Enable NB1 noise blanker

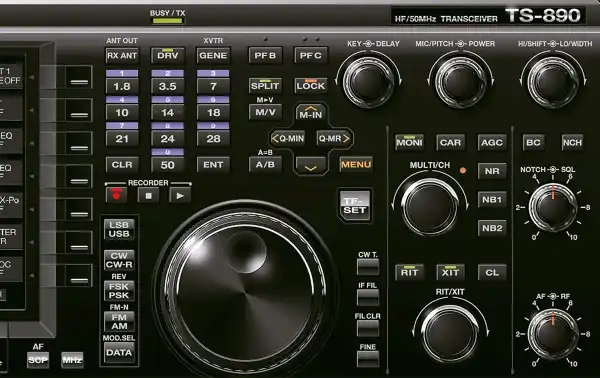[x=492, y=199]
